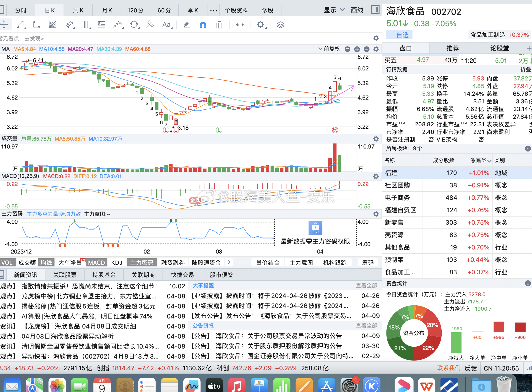Open MACD indicator panel settings gear

376,176
